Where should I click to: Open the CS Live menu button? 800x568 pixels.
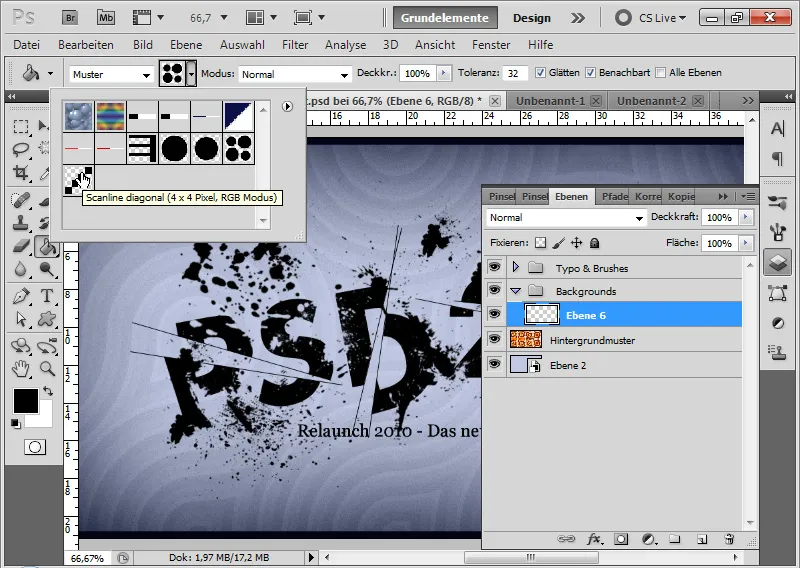(651, 18)
